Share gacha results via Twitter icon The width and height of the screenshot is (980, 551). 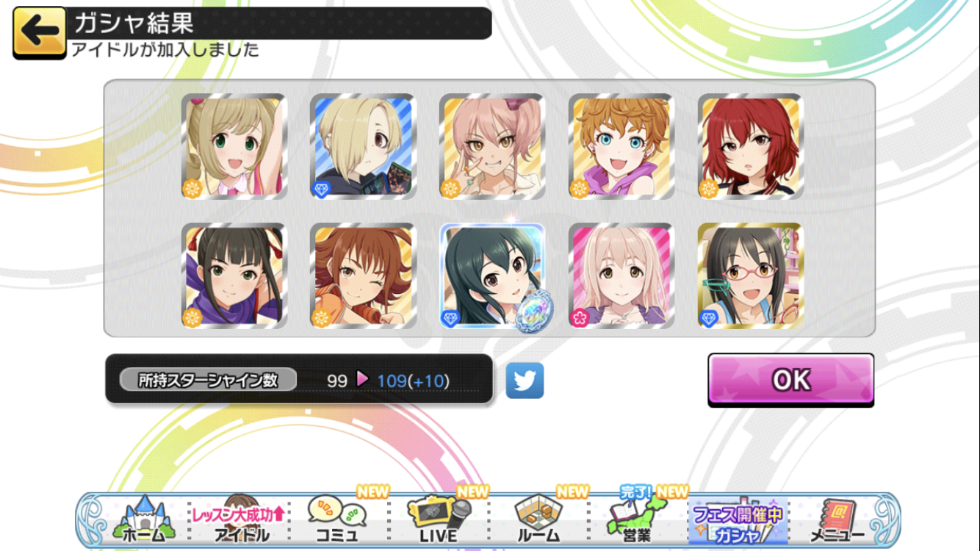(525, 381)
